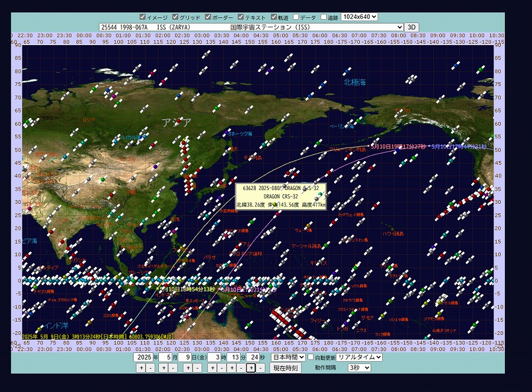Decrease the month with its minus button

(x=173, y=367)
